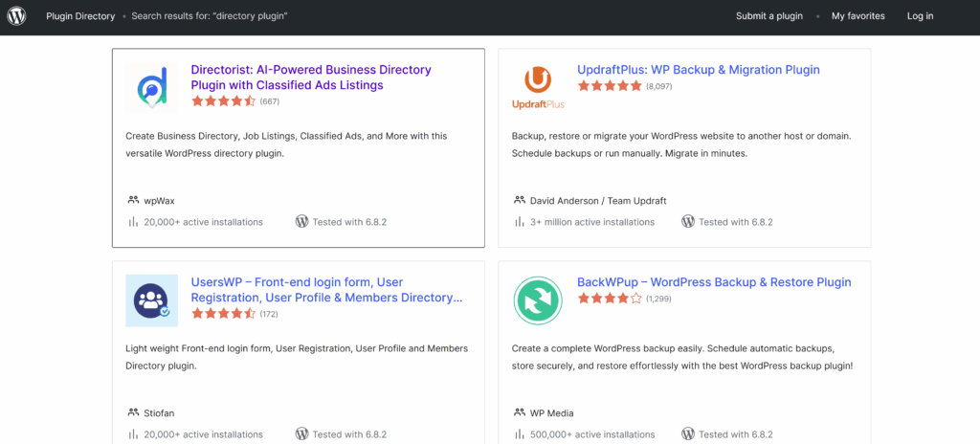Click installs bar icon in Directorist card
The height and width of the screenshot is (444, 980).
point(132,221)
